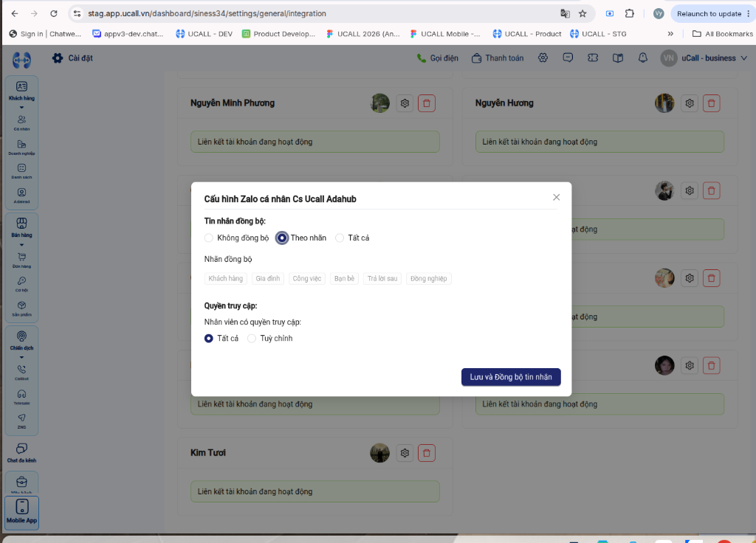Open settings for Kim Tươi account
Screen dimensions: 756x543
point(405,453)
